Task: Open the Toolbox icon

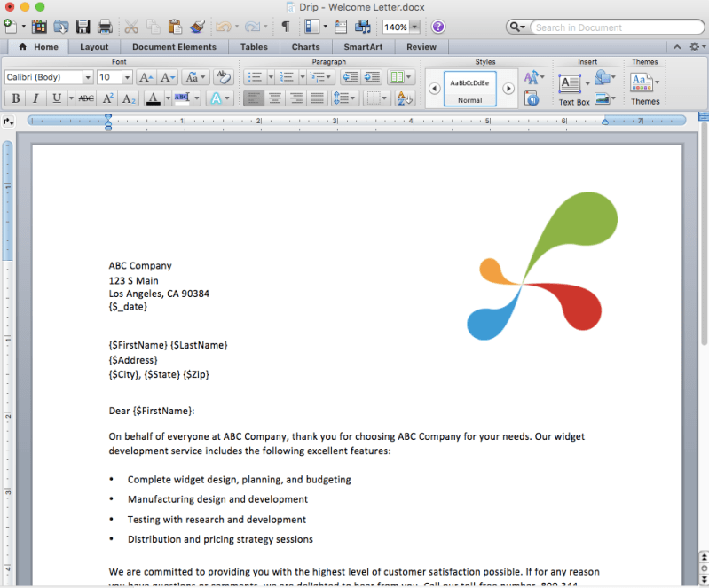Action: pos(341,27)
